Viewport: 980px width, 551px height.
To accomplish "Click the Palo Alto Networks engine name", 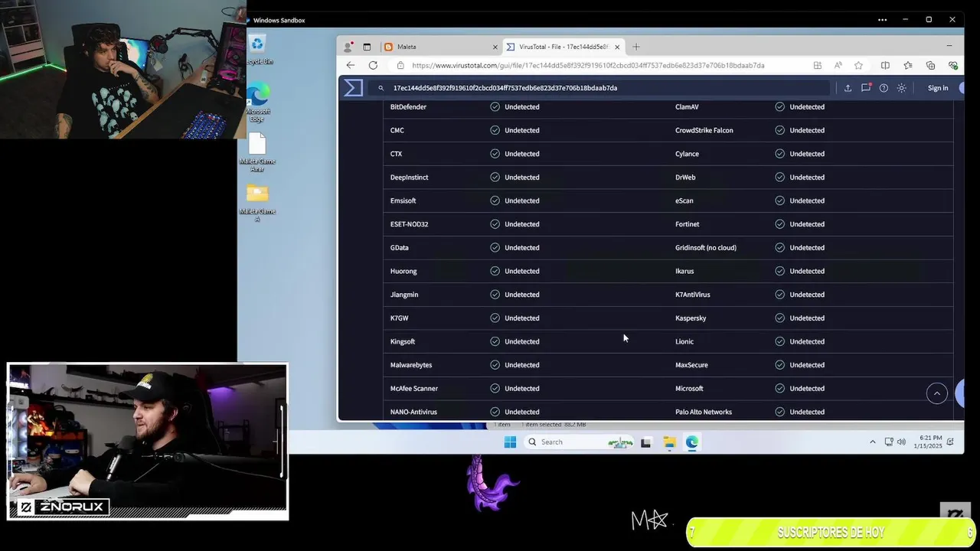I will click(704, 412).
